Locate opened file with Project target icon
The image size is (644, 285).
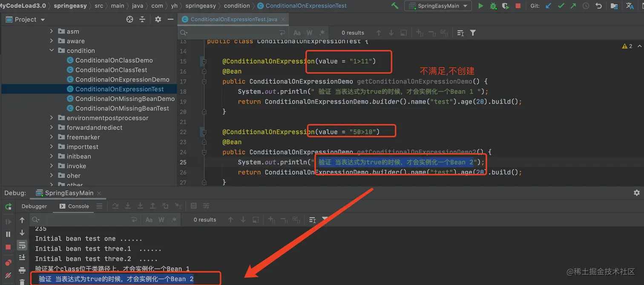130,19
